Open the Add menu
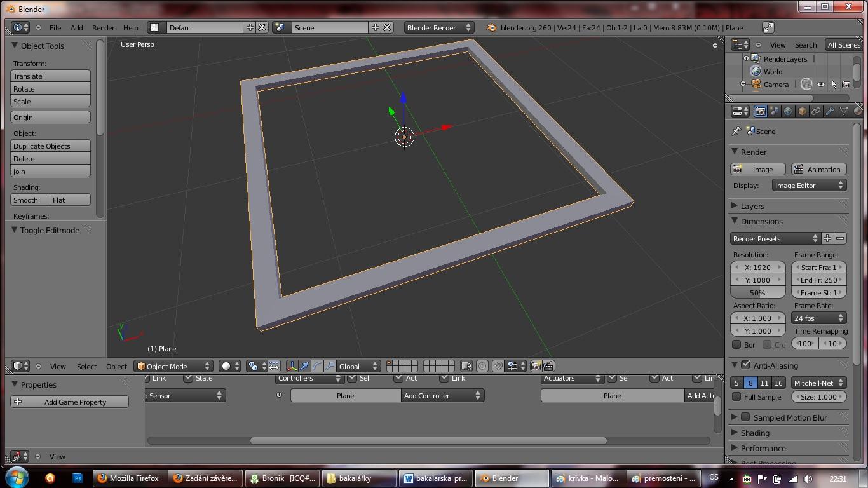Screen dimensions: 868x488 pyautogui.click(x=76, y=27)
